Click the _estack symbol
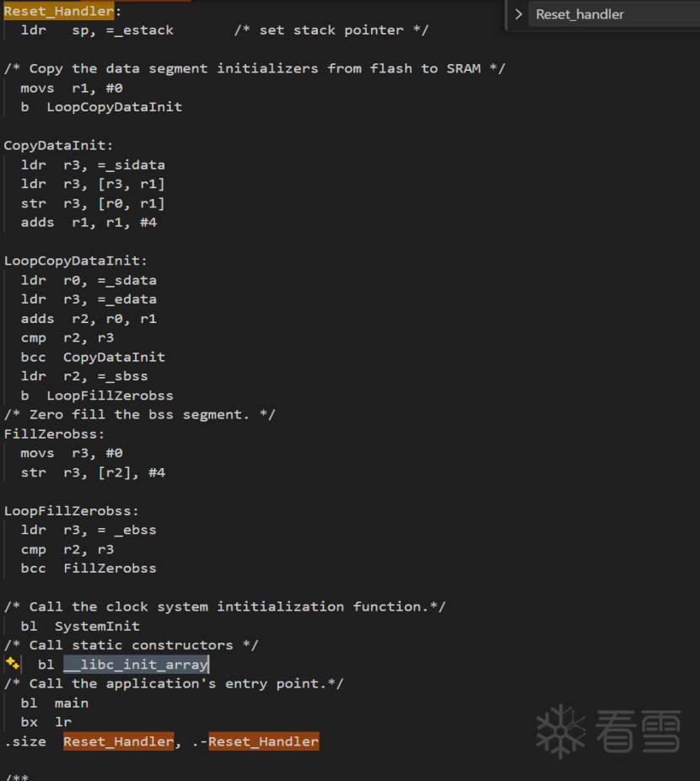The height and width of the screenshot is (781, 700). coord(144,30)
